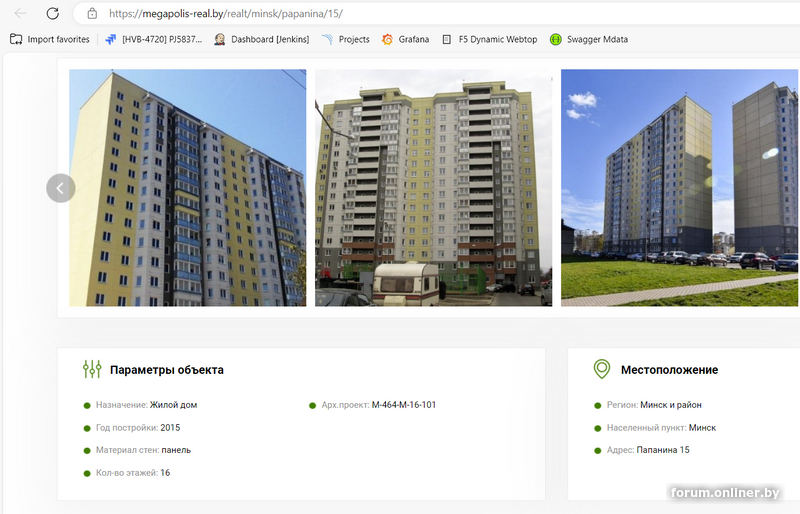Click the 'Регион: Минск и район' row

point(648,405)
